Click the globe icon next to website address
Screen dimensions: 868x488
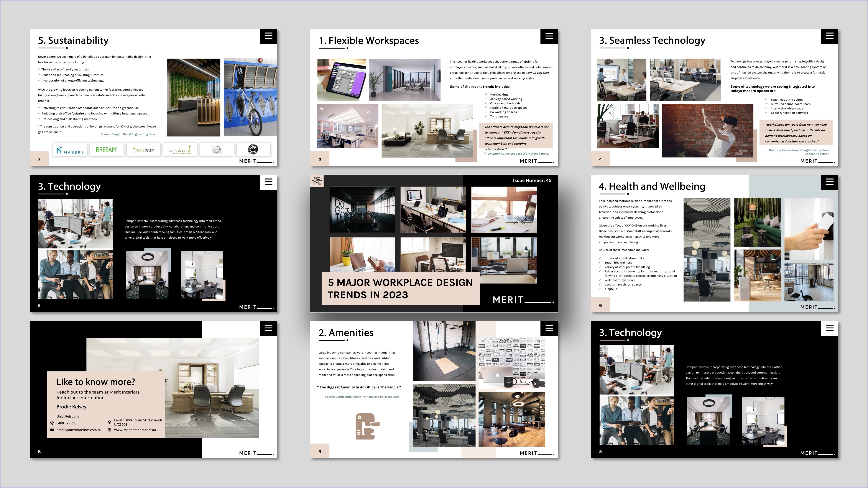(110, 430)
